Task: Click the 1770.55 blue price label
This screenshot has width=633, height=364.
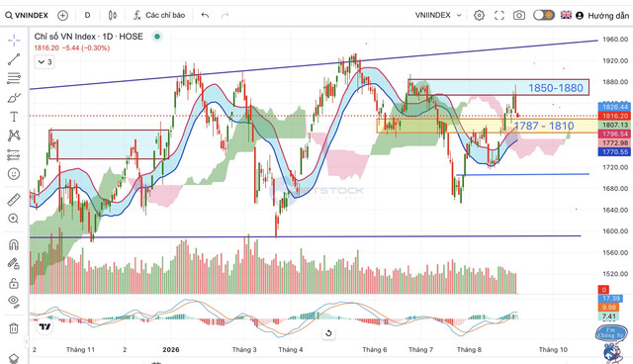Action: pyautogui.click(x=615, y=152)
